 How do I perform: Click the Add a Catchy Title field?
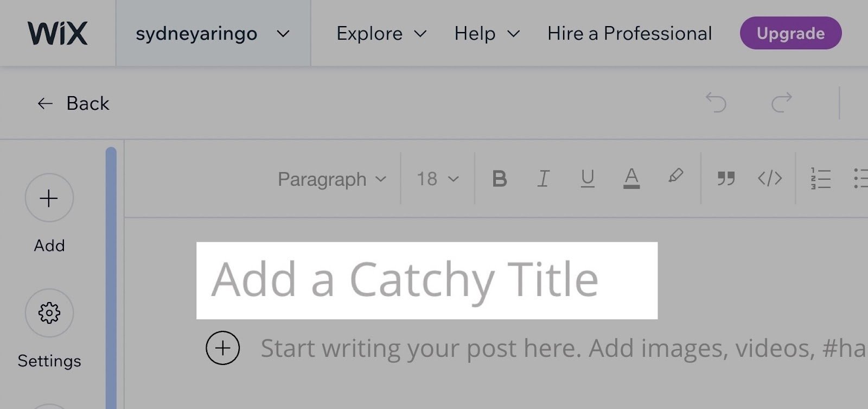[426, 279]
